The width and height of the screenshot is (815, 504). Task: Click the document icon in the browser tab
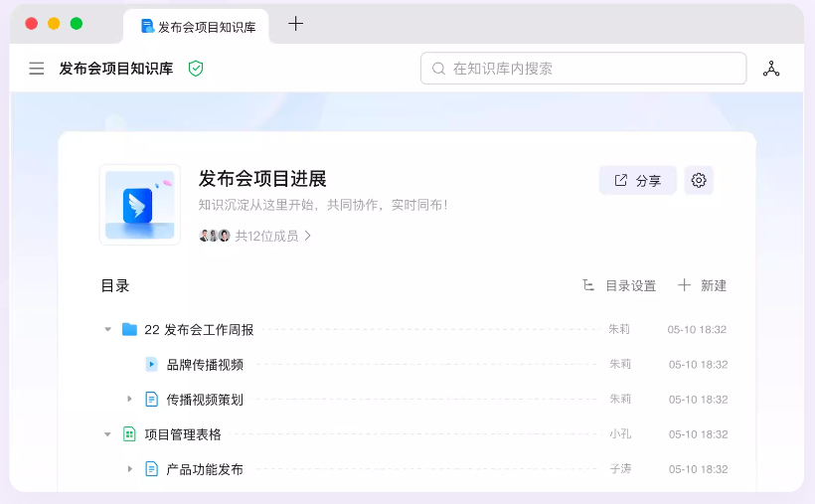click(148, 26)
